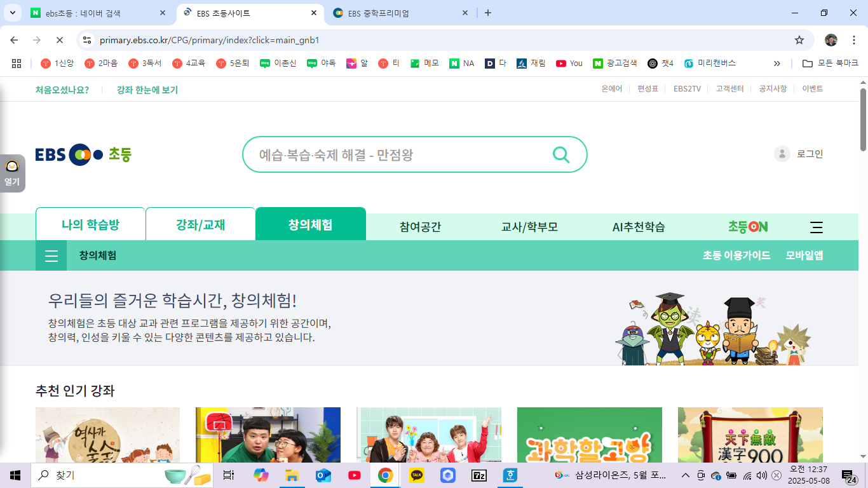Open the green hamburger menu in 창의체험 bar
Image resolution: width=868 pixels, height=488 pixels.
click(x=51, y=255)
